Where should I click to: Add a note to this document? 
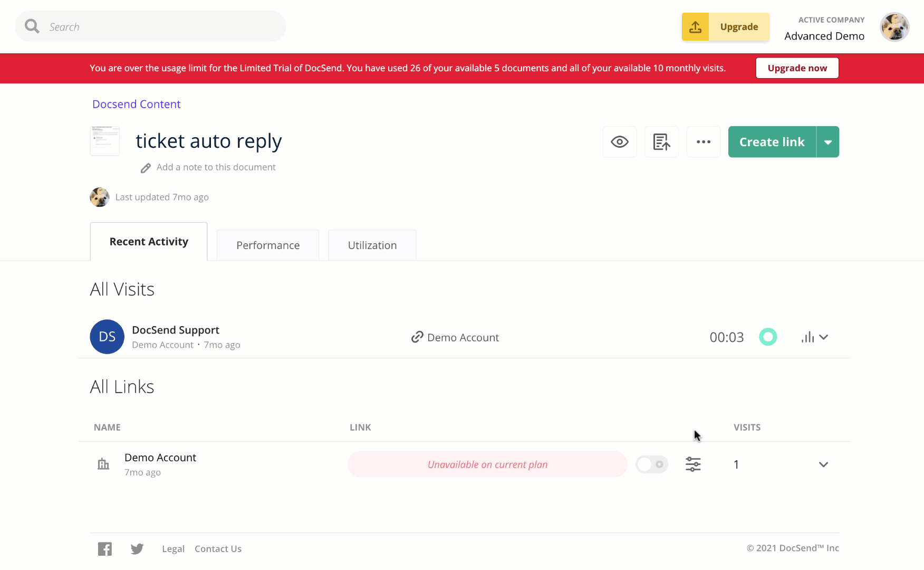[x=216, y=167]
